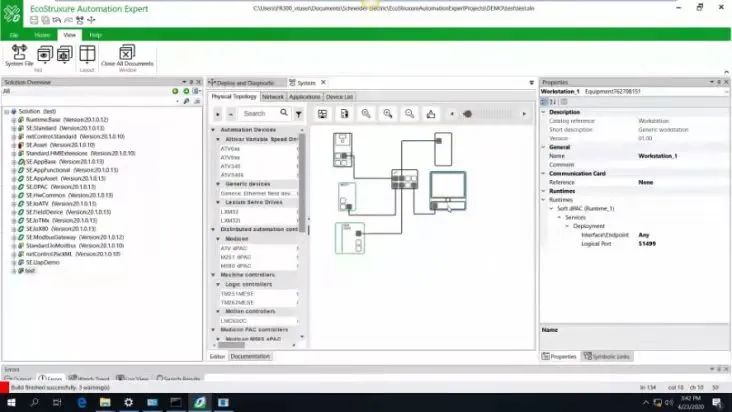Select the top-left drive device in topology
732x412 pixels.
343,149
